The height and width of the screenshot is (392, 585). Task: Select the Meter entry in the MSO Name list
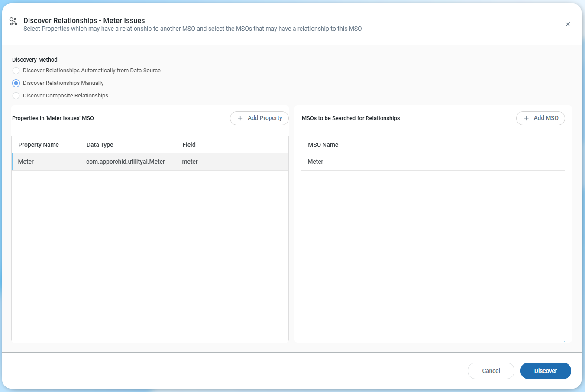click(x=315, y=162)
